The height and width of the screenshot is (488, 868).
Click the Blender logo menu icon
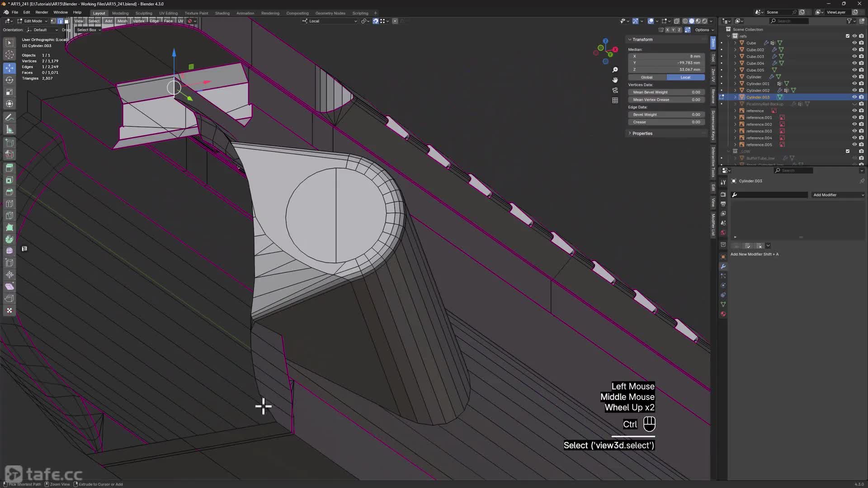[6, 12]
